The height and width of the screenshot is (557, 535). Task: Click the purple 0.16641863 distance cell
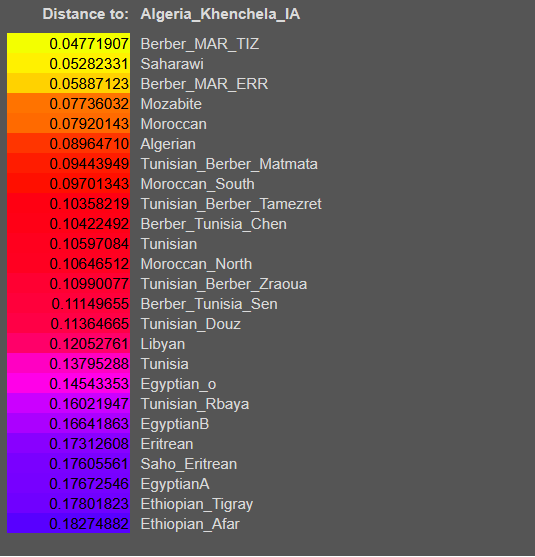point(69,423)
